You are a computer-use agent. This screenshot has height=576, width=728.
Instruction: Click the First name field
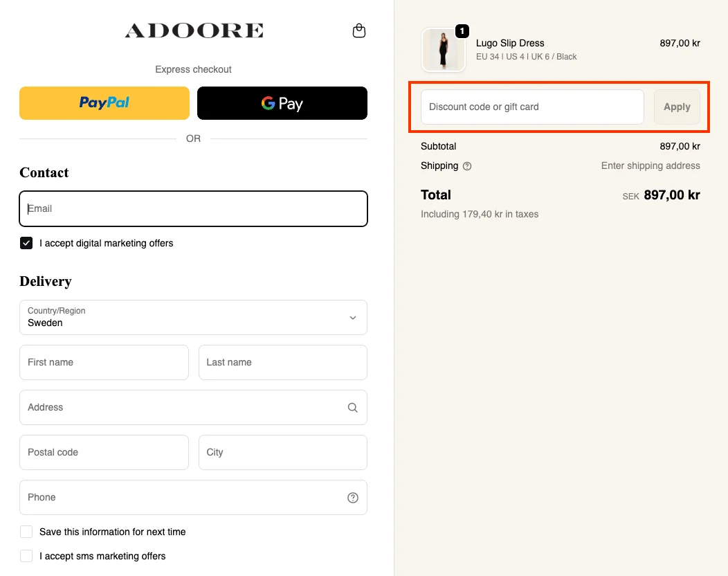click(104, 362)
